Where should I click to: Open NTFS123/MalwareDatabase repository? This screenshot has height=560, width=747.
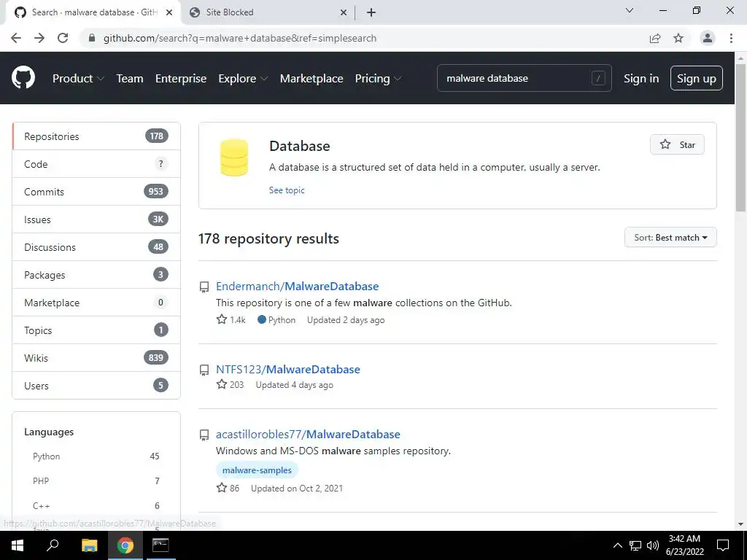287,370
